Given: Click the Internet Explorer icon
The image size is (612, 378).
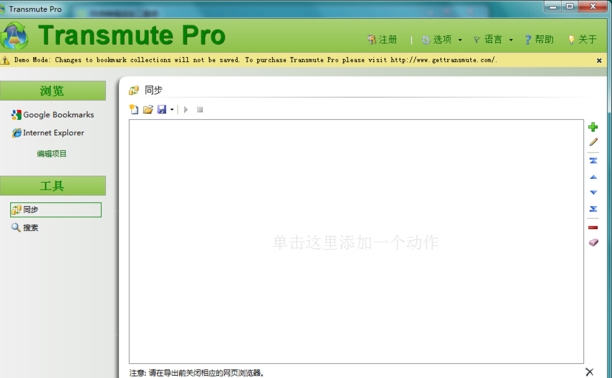Looking at the screenshot, I should coord(16,133).
